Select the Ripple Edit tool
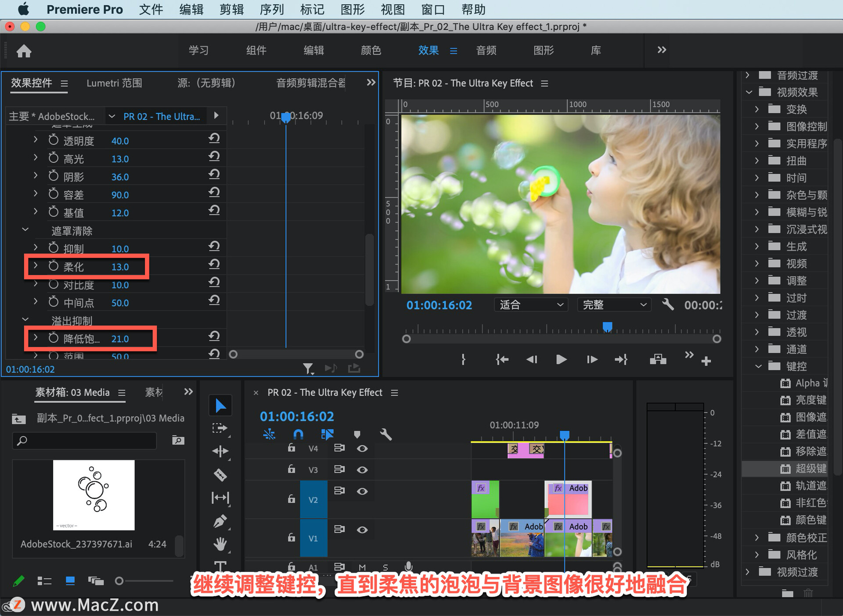The height and width of the screenshot is (616, 843). [220, 451]
